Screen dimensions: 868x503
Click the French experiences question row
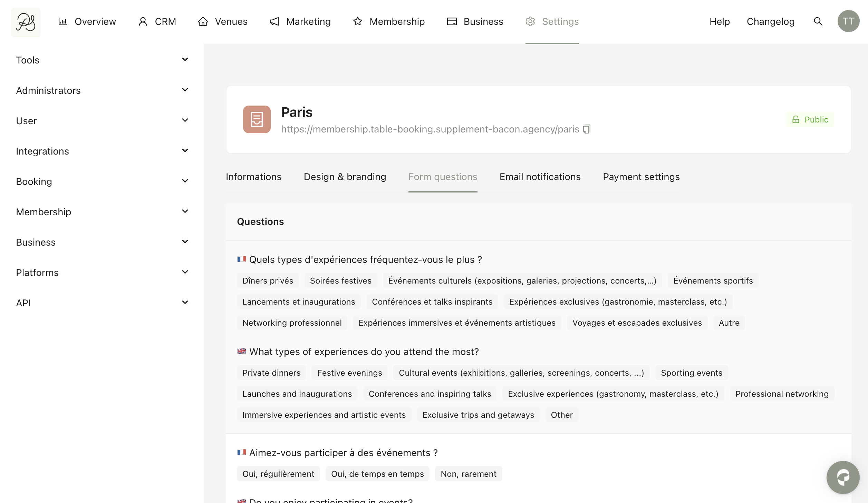click(365, 259)
